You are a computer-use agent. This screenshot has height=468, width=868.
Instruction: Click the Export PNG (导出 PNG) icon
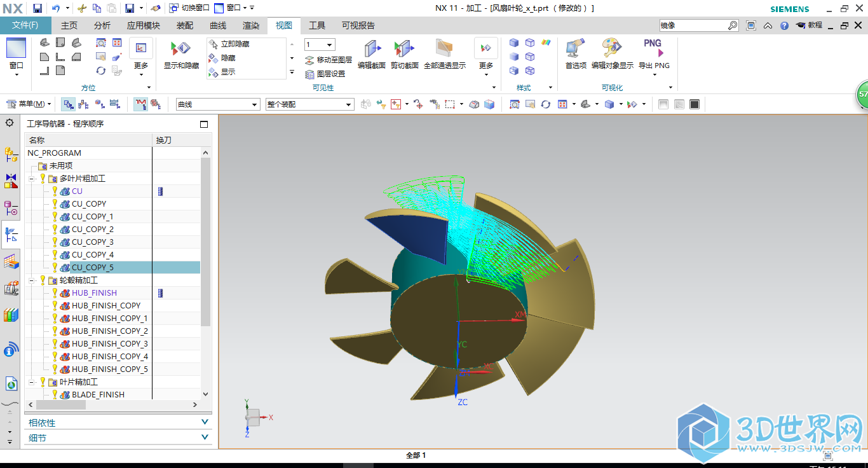pyautogui.click(x=653, y=49)
